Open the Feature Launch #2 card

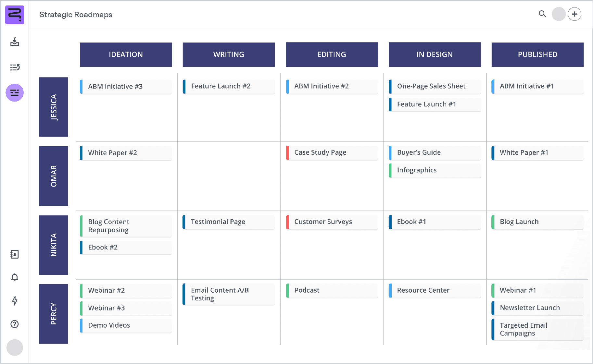229,86
